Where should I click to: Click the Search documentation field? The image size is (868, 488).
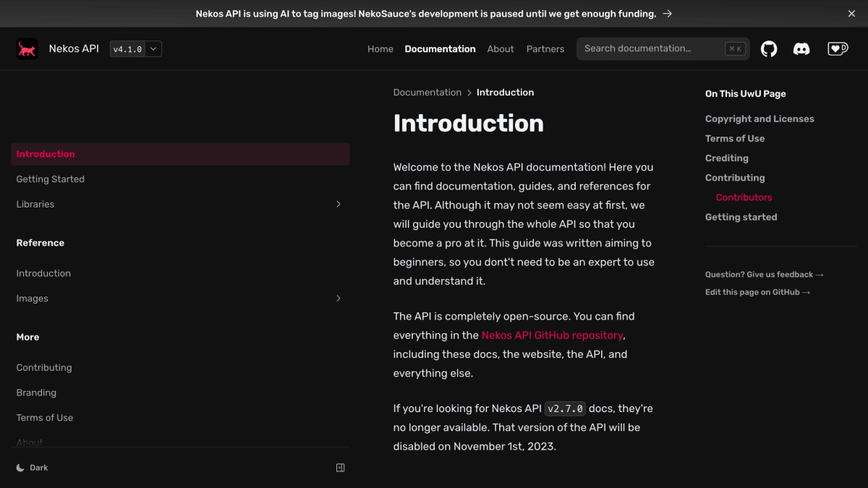coord(663,48)
